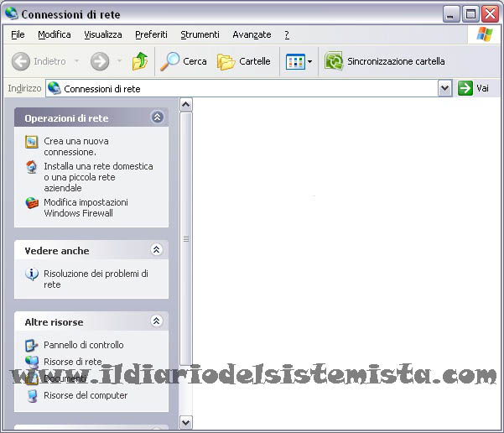Click the Windows Firewall brick icon
This screenshot has height=433, width=504.
click(32, 203)
